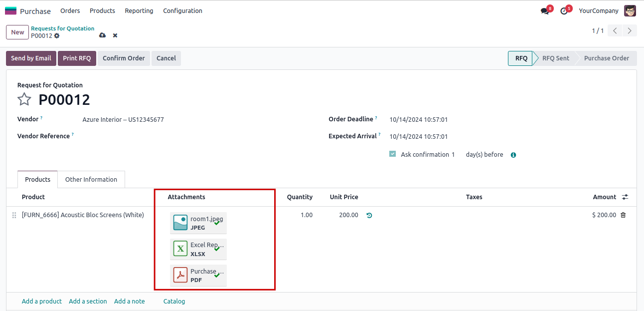Click the info icon after day(s) before
This screenshot has height=311, width=644.
[x=513, y=155]
